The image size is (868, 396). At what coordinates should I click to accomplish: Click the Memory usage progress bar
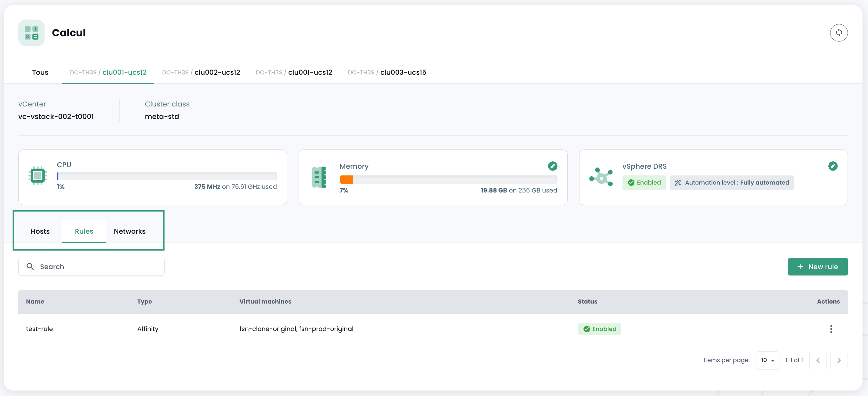coord(448,180)
